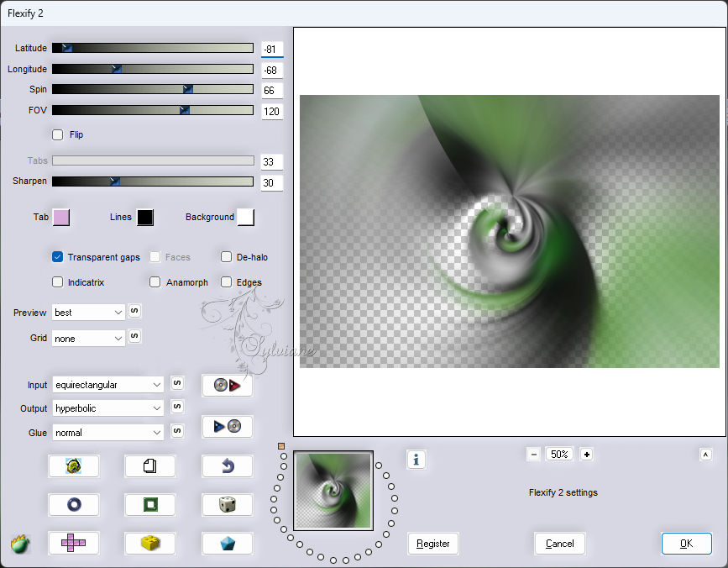Click the copy pages icon button
Viewport: 728px width, 568px height.
tap(150, 465)
